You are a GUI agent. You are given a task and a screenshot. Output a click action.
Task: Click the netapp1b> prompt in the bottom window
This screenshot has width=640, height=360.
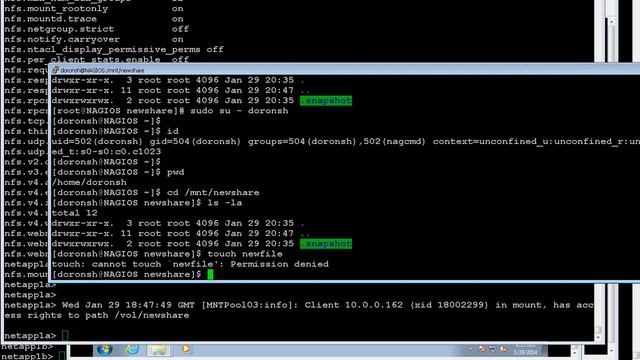point(27,356)
